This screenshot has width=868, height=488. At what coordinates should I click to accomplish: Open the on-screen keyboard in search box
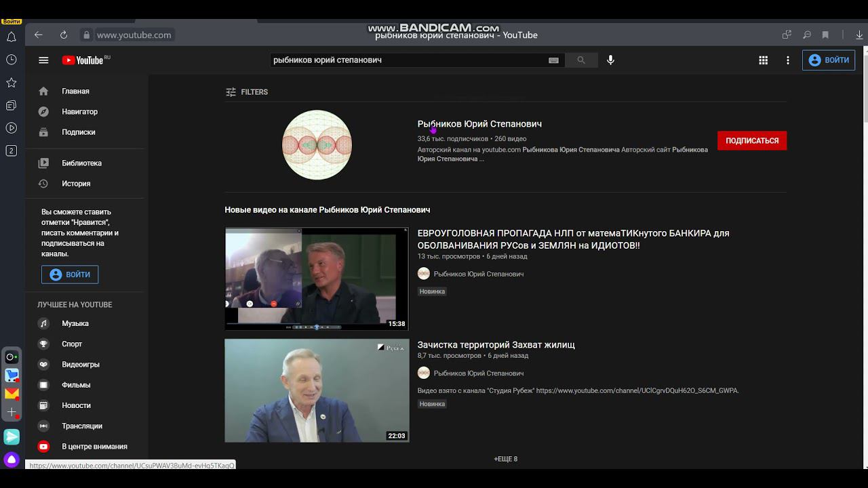tap(553, 60)
